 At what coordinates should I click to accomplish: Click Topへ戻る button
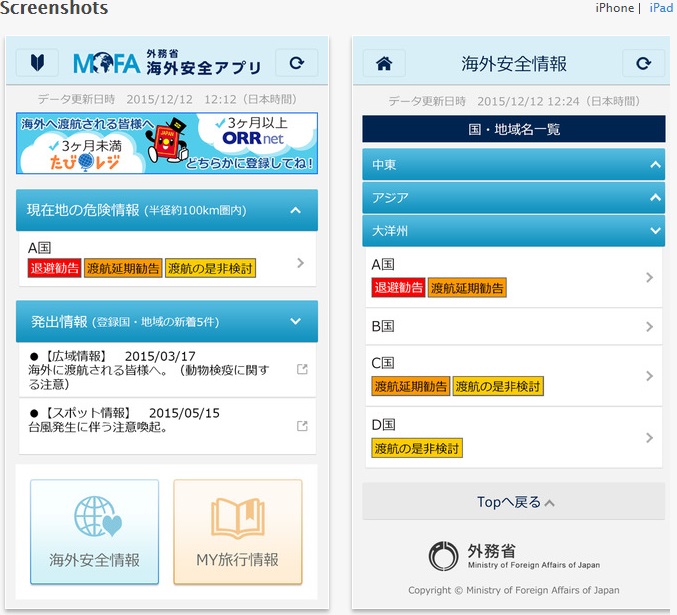click(514, 501)
